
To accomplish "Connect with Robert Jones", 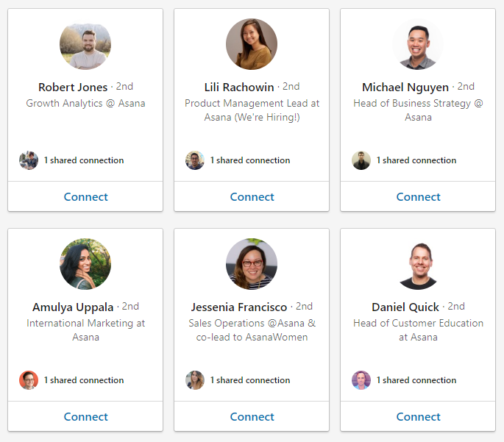I will pos(85,196).
